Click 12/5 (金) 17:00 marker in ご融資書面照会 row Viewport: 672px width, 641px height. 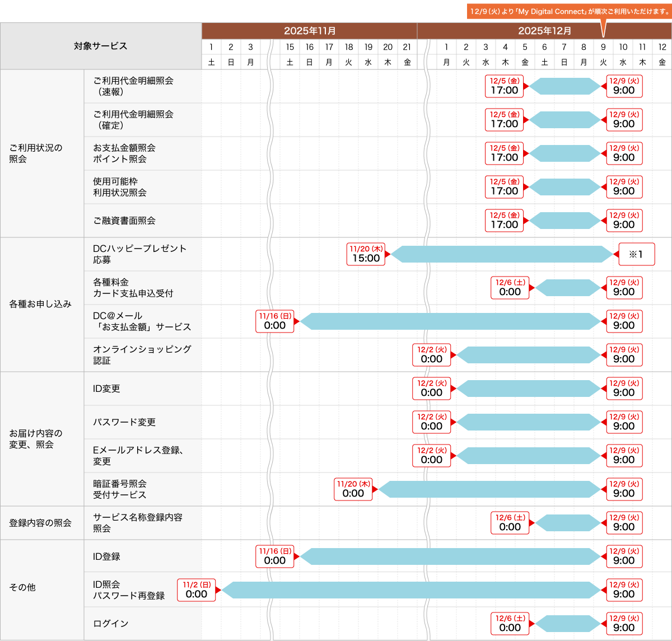click(504, 221)
